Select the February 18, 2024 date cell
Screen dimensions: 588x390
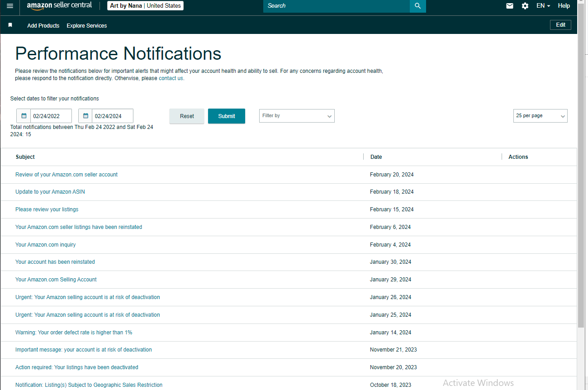point(392,192)
